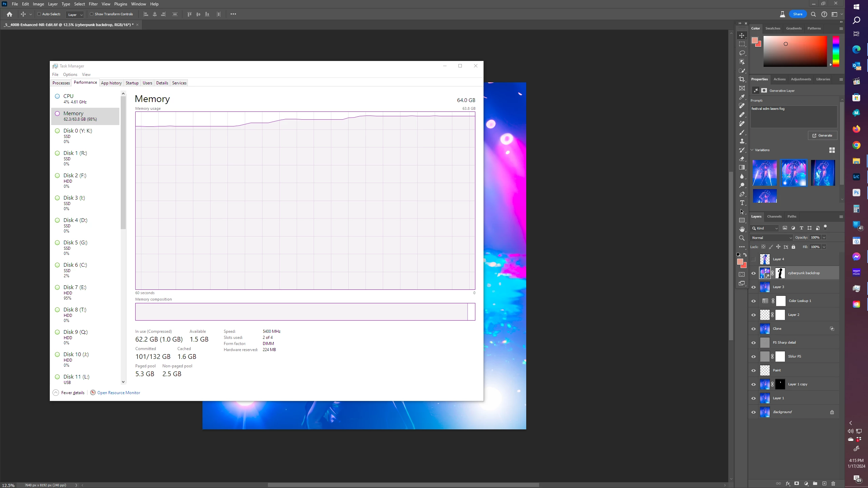Image resolution: width=868 pixels, height=488 pixels.
Task: Open the Normal blend mode dropdown
Action: click(x=772, y=238)
